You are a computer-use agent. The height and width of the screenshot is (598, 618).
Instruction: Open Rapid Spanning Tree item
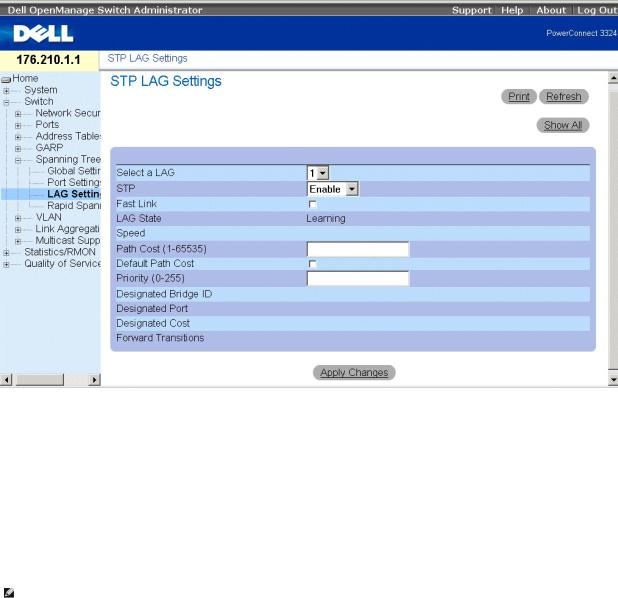pos(74,205)
